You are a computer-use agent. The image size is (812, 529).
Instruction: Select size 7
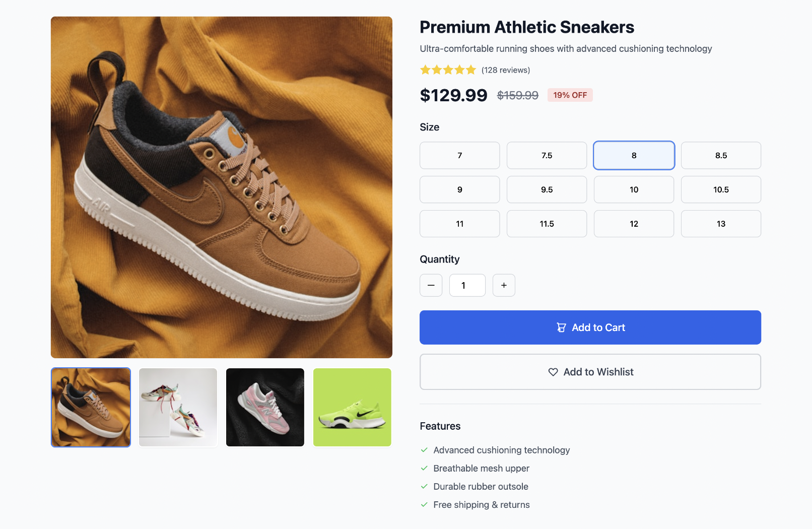(x=459, y=155)
